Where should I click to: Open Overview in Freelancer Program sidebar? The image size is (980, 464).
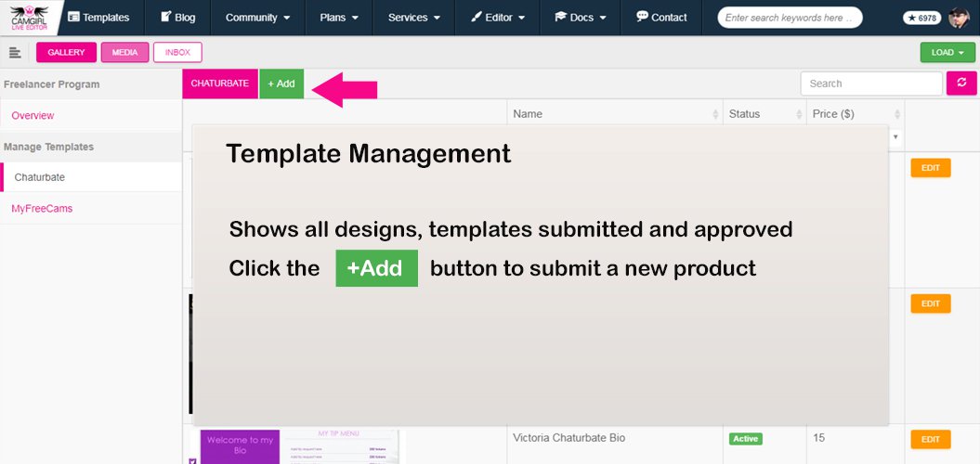[x=33, y=115]
